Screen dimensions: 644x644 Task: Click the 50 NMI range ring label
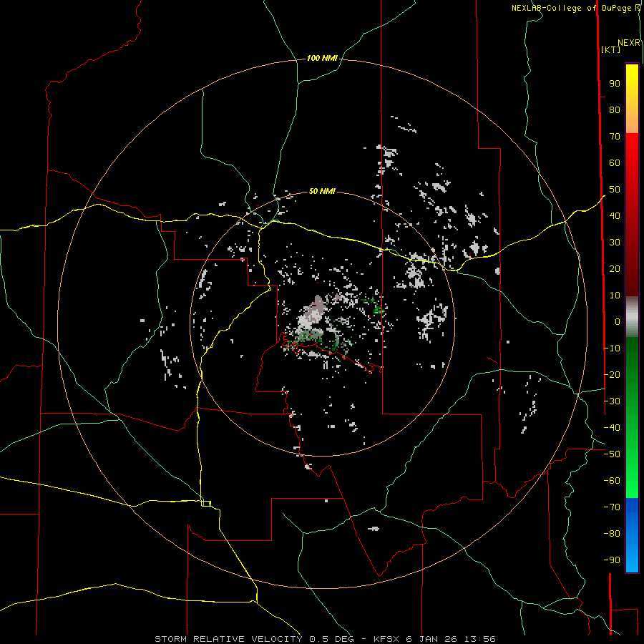click(x=322, y=191)
